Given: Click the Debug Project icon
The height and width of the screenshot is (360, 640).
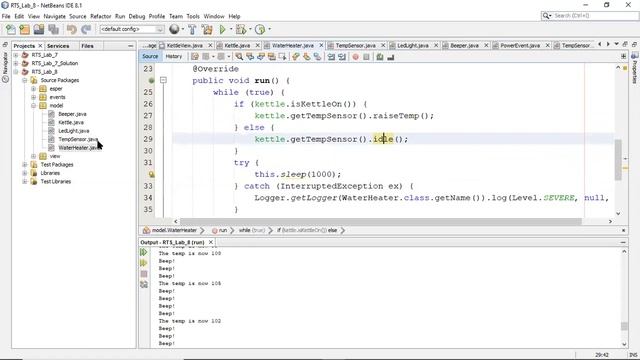Looking at the screenshot, I should pos(241,29).
